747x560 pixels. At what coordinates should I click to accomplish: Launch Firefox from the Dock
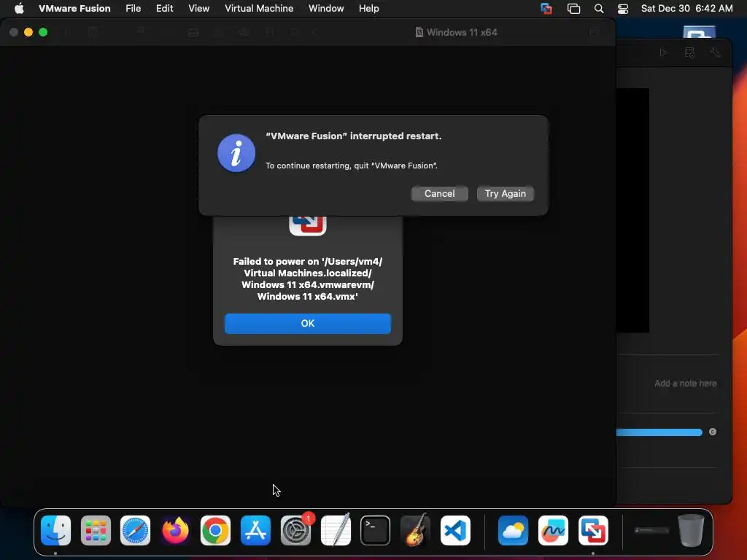(x=175, y=530)
